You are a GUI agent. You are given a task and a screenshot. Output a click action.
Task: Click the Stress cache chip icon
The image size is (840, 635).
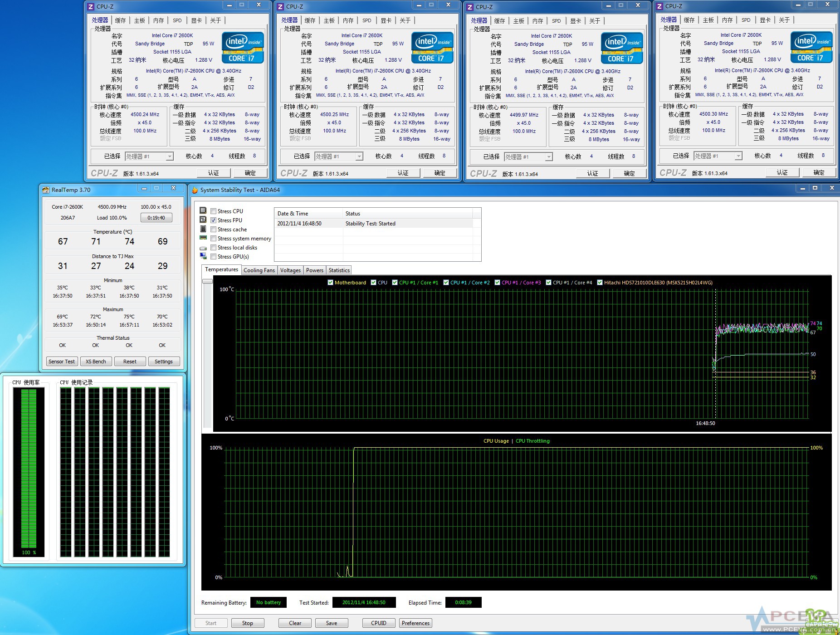click(x=203, y=229)
